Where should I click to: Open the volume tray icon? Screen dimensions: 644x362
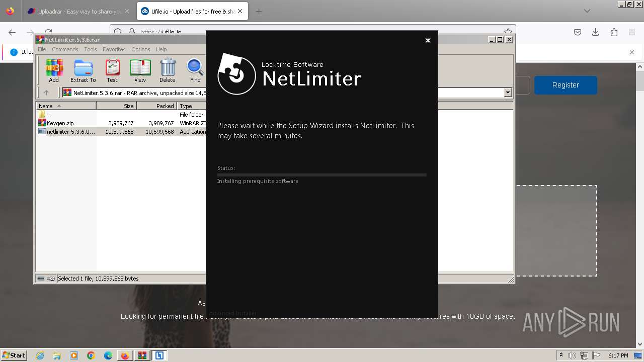pos(573,355)
